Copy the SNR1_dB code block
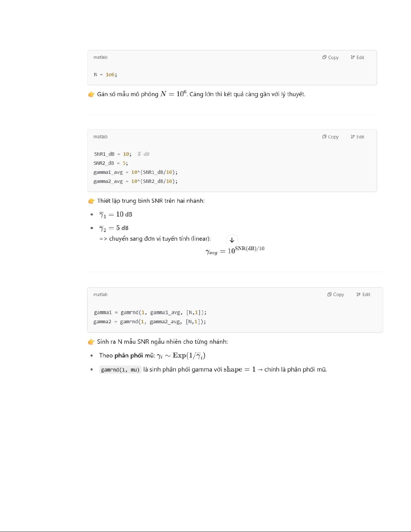This screenshot has height=532, width=411. point(330,137)
